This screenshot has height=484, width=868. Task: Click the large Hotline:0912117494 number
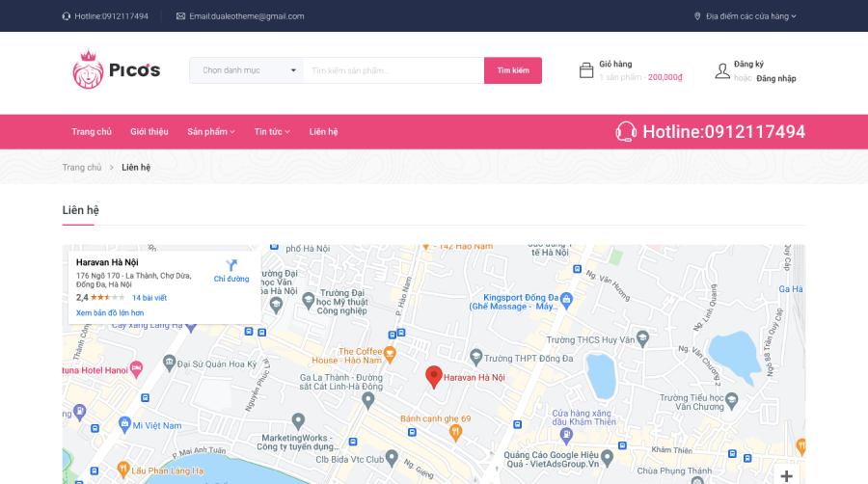pos(723,132)
